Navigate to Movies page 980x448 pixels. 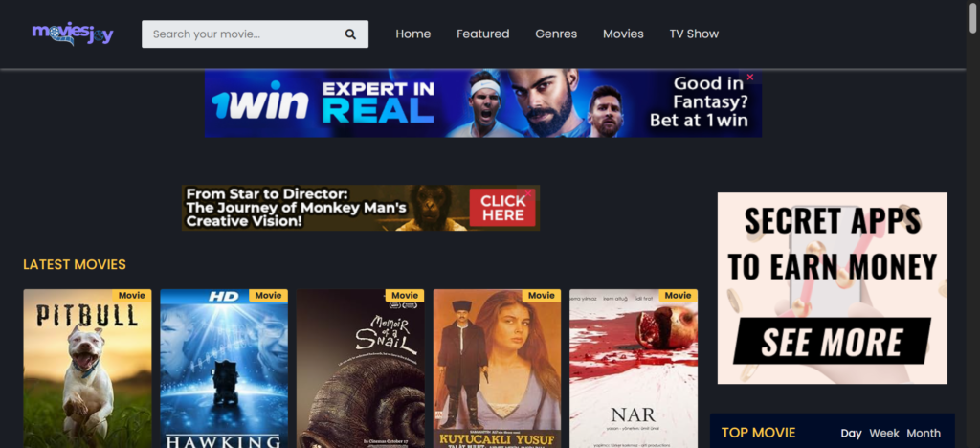pyautogui.click(x=623, y=34)
